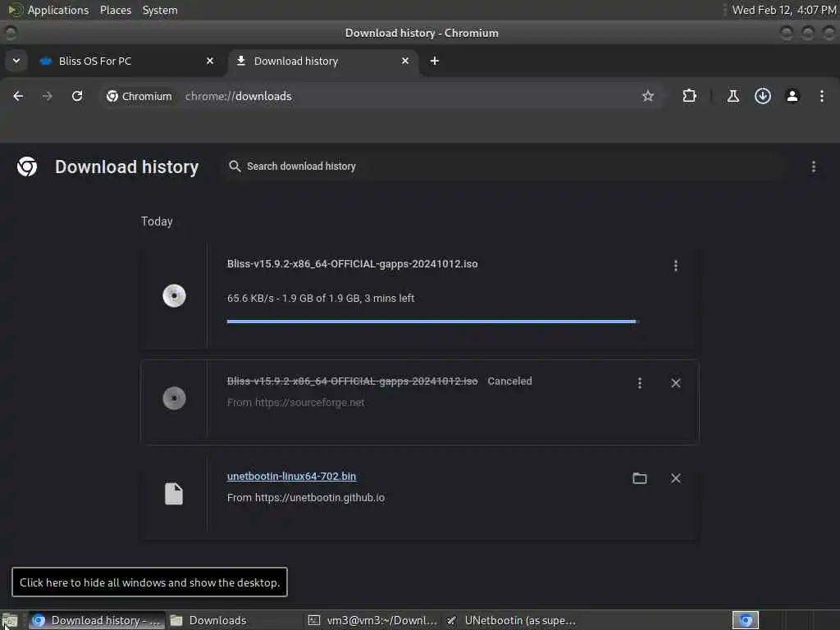Click disc icon of downloading Bliss iso

pyautogui.click(x=174, y=295)
